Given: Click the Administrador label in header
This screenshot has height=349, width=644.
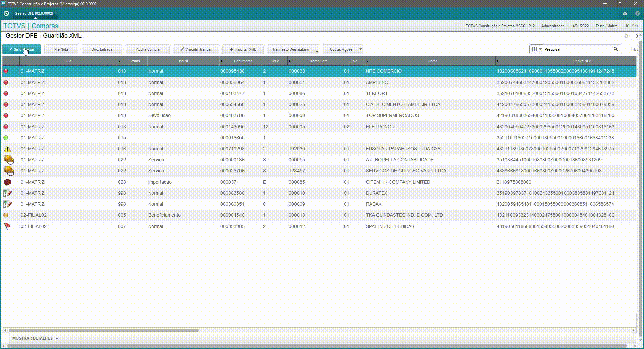Looking at the screenshot, I should 552,26.
